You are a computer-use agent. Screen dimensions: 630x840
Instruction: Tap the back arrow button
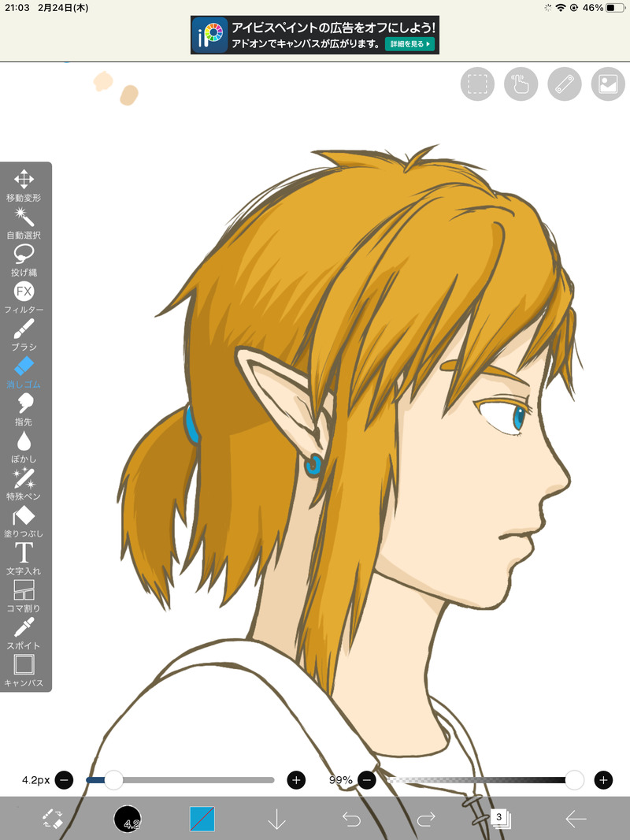tap(576, 819)
